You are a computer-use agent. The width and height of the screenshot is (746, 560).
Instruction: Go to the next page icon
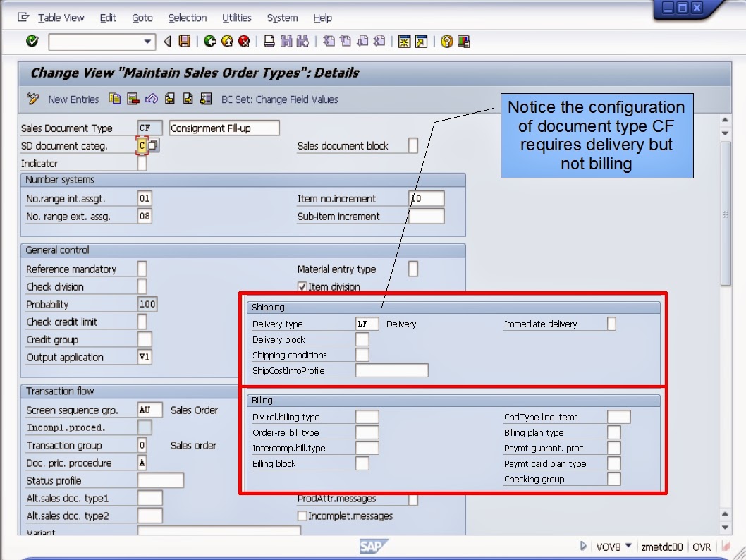pos(362,42)
